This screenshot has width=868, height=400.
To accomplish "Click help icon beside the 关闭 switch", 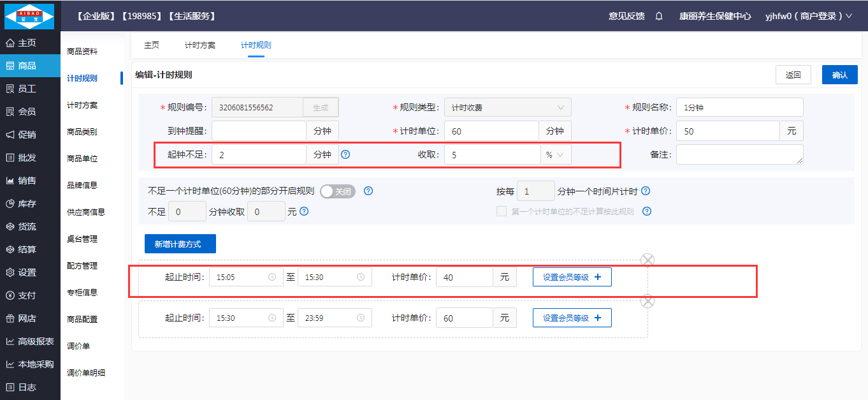I will tap(368, 191).
